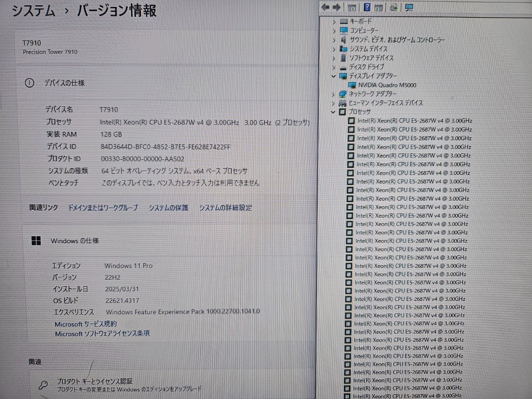
Task: Click the プロセッサ category chip icon
Action: [x=342, y=112]
